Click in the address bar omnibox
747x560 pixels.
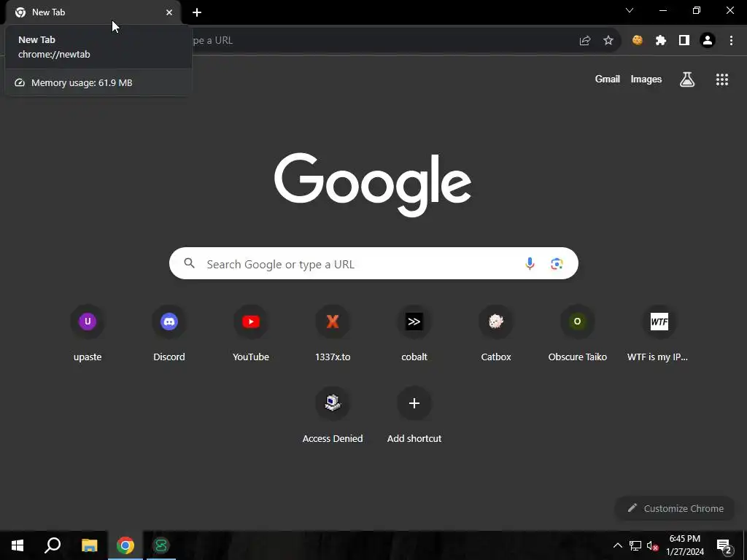pos(381,41)
